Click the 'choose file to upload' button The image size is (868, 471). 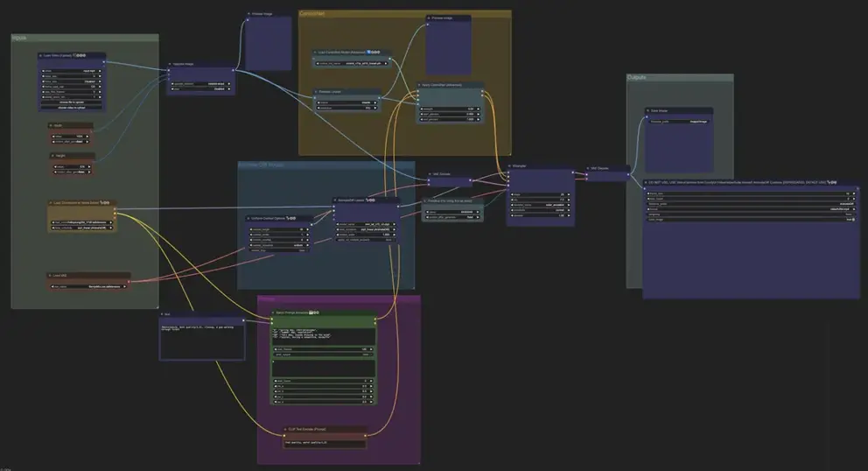[73, 102]
